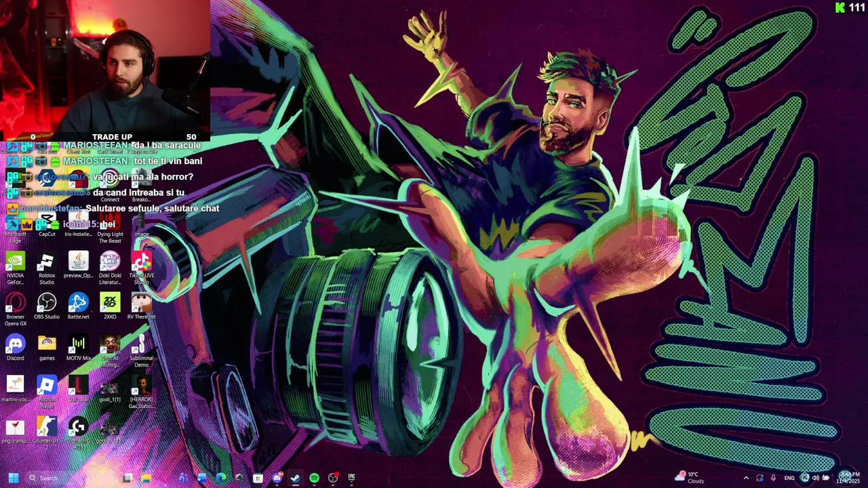The height and width of the screenshot is (488, 868).
Task: Launch Dying Light The Beast shortcut
Action: (x=110, y=227)
